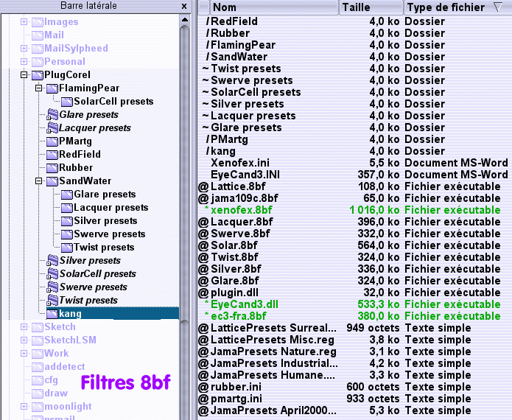Click the Mail folder icon
This screenshot has width=512, height=420.
click(x=38, y=35)
